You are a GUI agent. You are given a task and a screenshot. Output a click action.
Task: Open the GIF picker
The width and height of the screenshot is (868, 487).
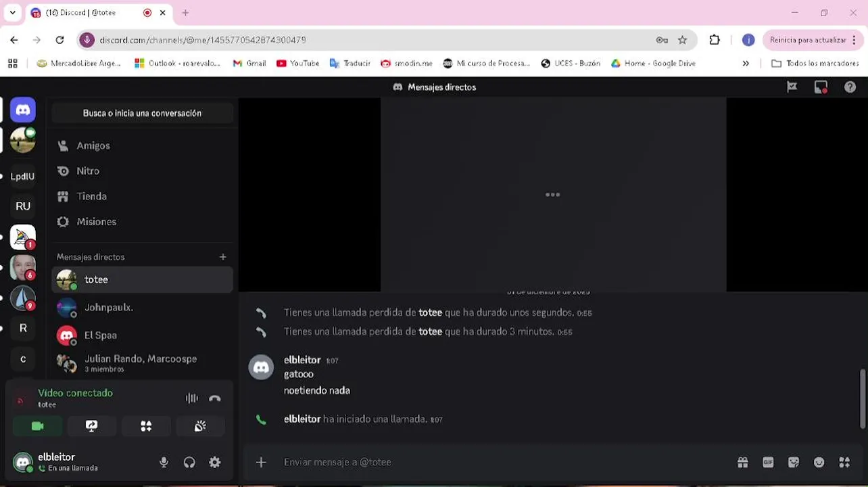pyautogui.click(x=768, y=463)
